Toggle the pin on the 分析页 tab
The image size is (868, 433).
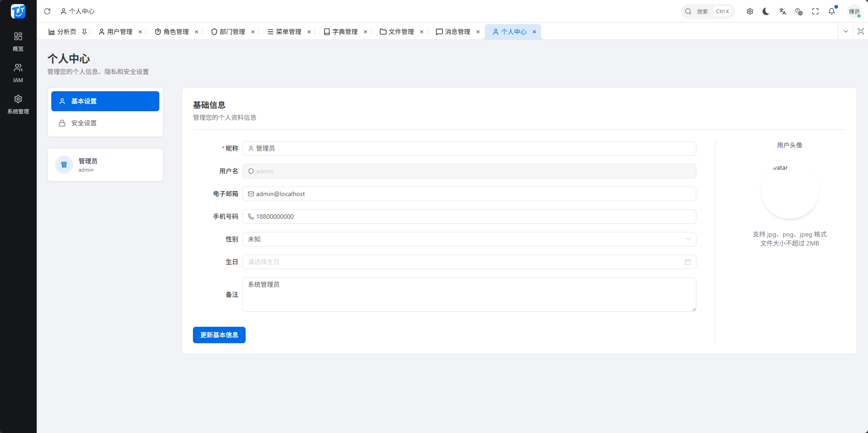click(84, 32)
